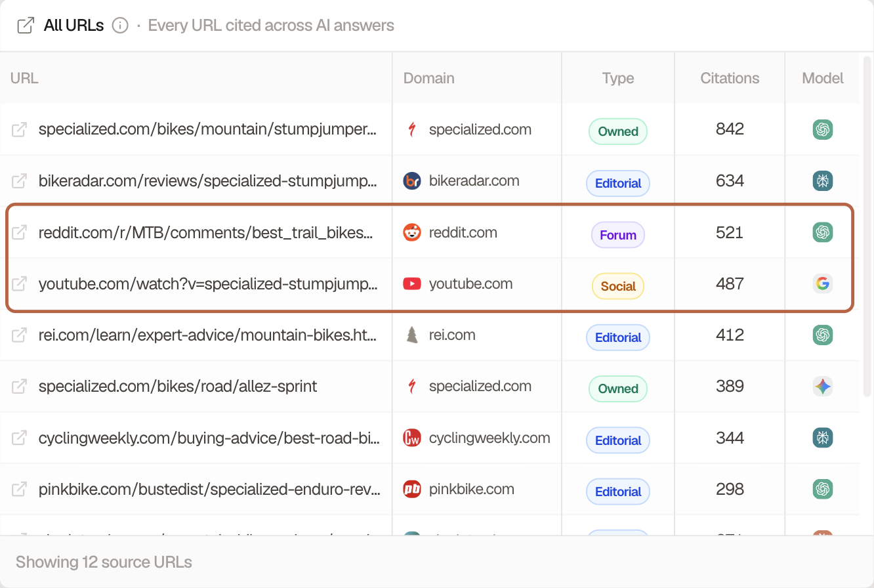The height and width of the screenshot is (588, 874).
Task: Click the Reddit logo favicon
Action: click(x=412, y=232)
